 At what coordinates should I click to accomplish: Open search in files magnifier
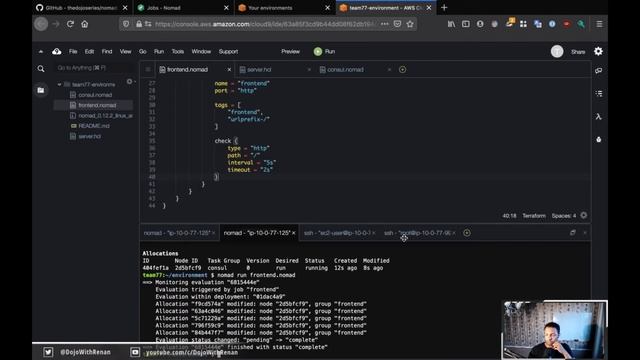click(41, 69)
